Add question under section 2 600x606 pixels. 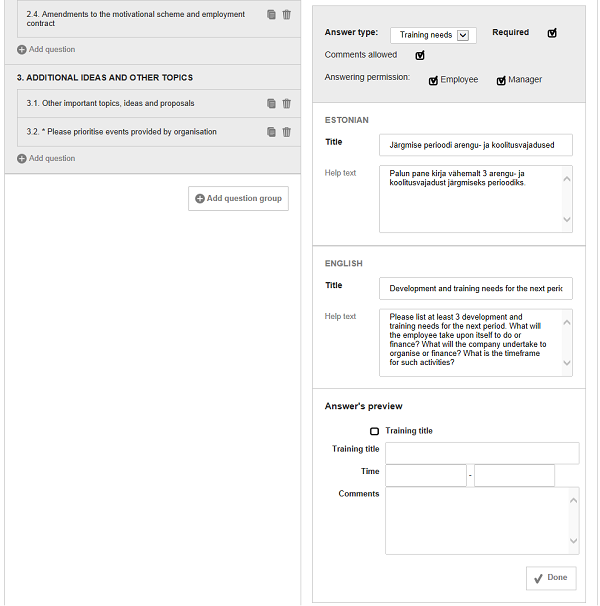pos(46,49)
